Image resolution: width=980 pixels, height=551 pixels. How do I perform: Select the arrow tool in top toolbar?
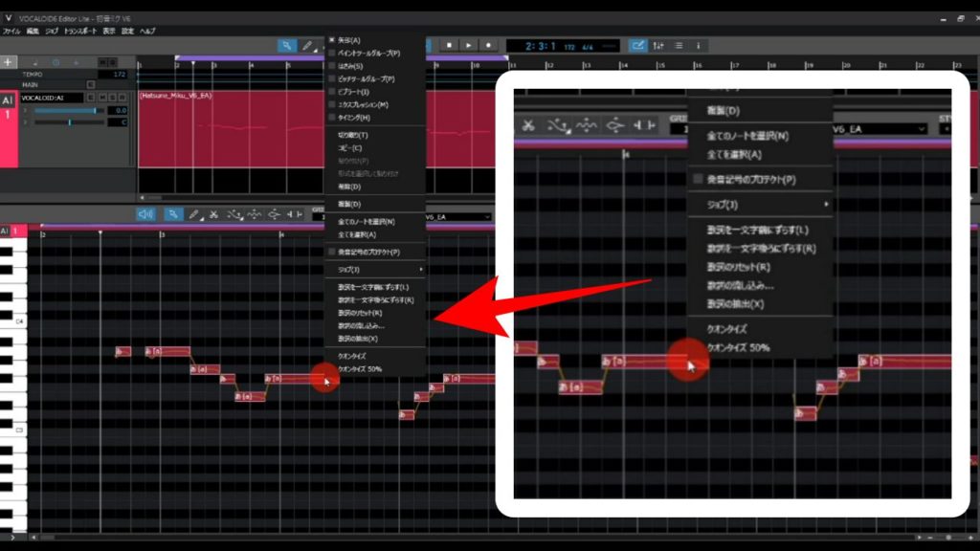click(287, 45)
